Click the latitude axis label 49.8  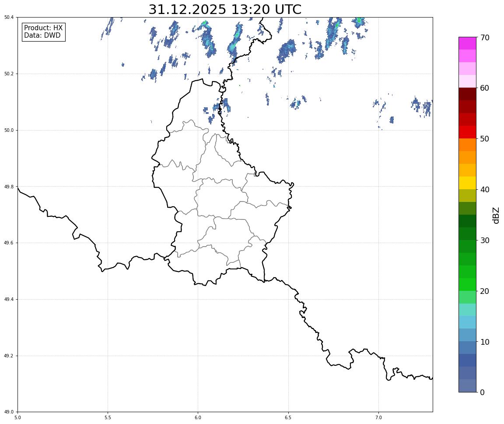pyautogui.click(x=9, y=187)
